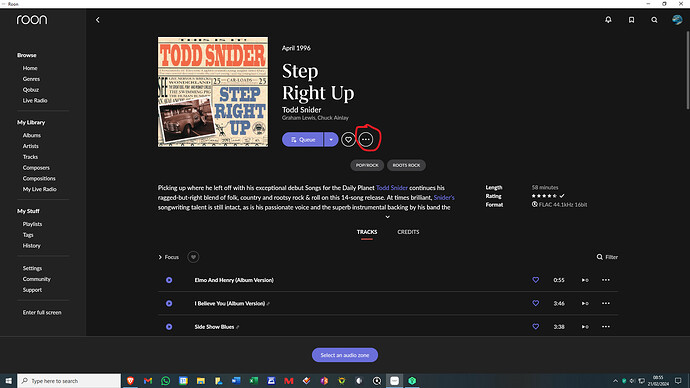Open Support in the sidebar

click(x=32, y=290)
